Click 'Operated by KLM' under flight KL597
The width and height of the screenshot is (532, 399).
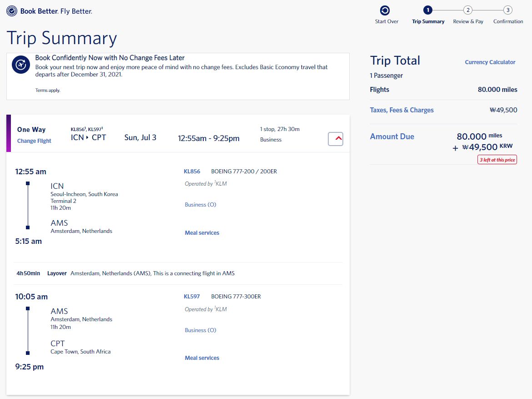(206, 309)
